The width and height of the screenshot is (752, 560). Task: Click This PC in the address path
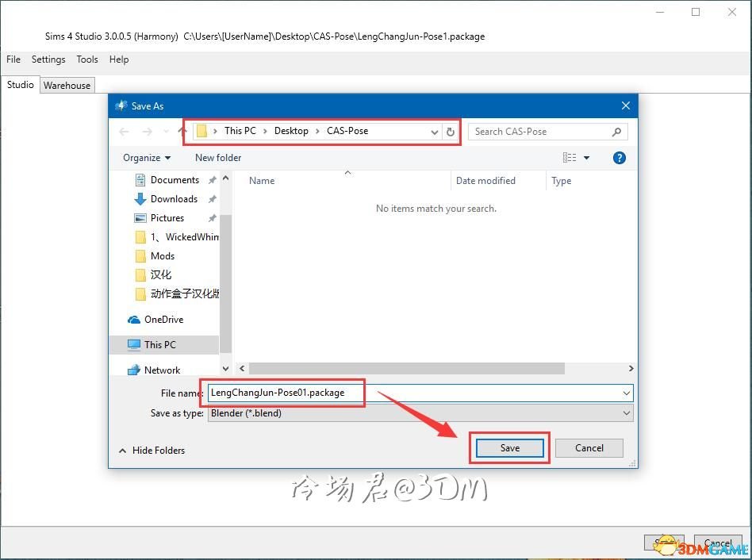(x=240, y=131)
